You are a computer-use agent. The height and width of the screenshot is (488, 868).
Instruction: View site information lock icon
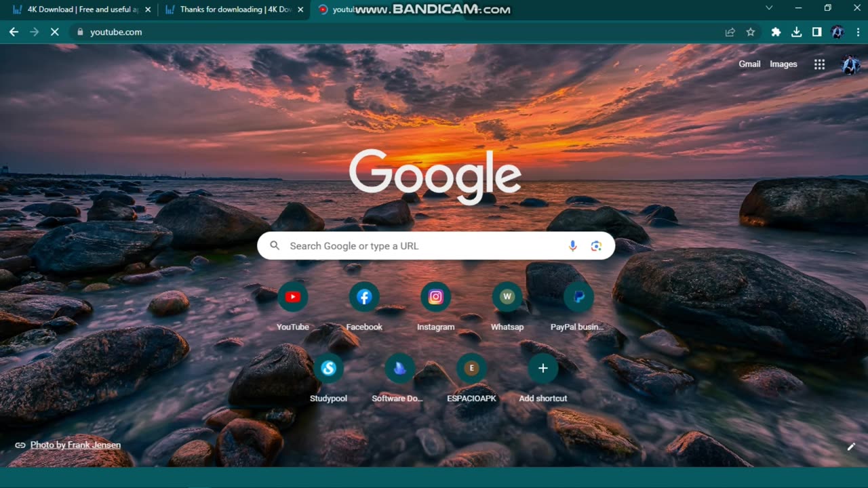[80, 32]
